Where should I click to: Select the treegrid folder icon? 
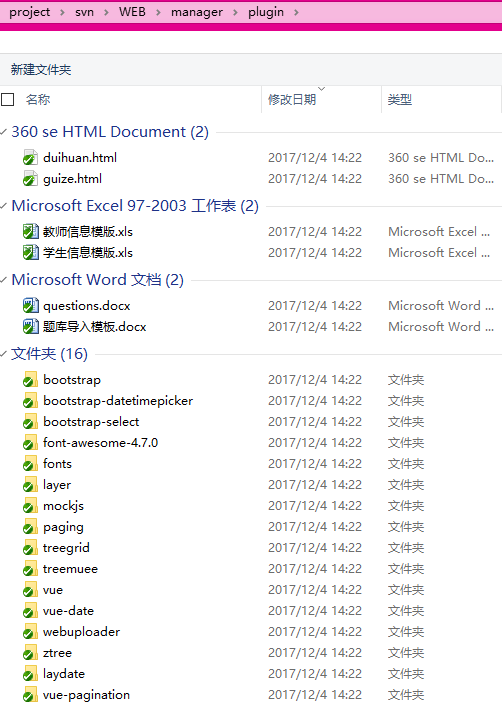click(30, 548)
